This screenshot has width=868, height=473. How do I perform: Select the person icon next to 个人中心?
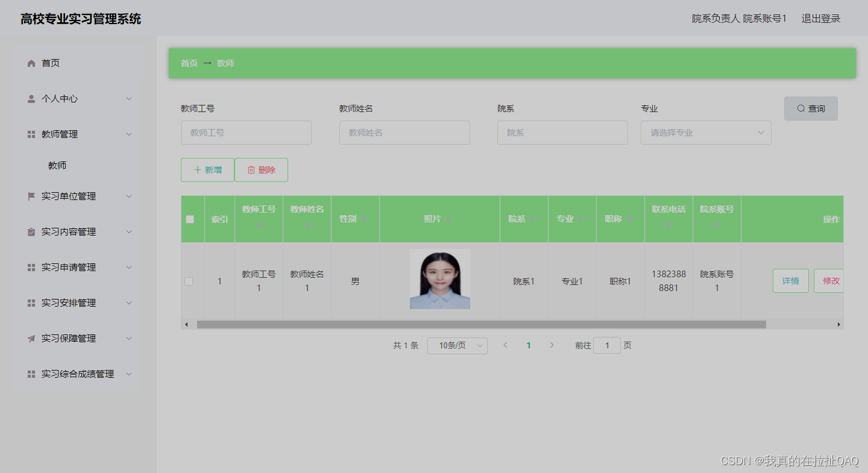[x=31, y=98]
